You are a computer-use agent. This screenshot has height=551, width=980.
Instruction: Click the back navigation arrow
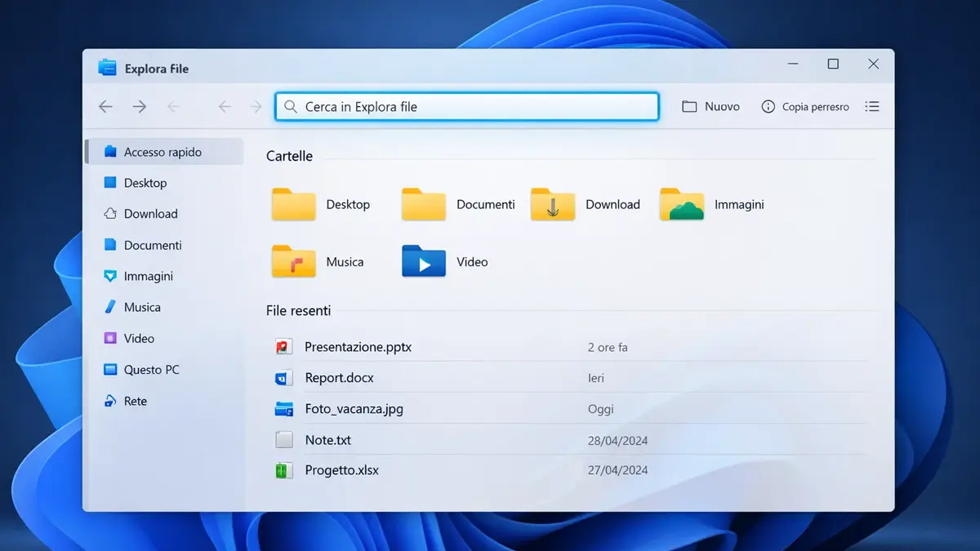pos(105,106)
